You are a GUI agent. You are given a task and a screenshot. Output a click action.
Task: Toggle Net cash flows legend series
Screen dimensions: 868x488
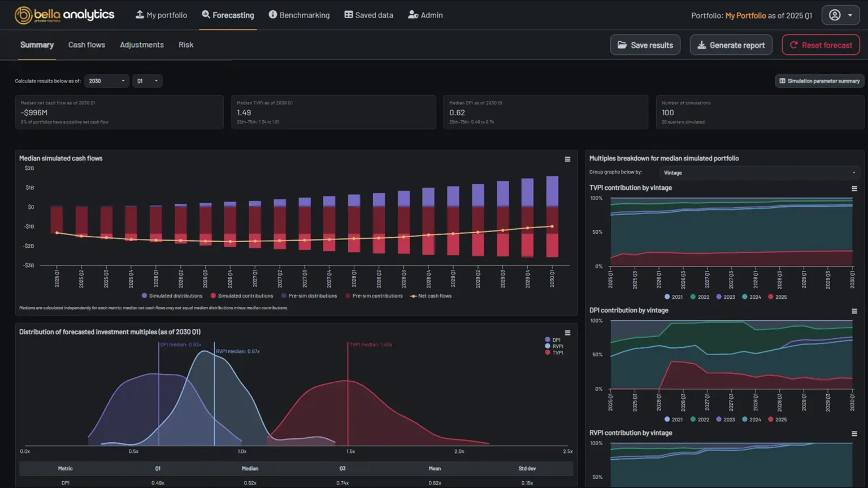431,296
